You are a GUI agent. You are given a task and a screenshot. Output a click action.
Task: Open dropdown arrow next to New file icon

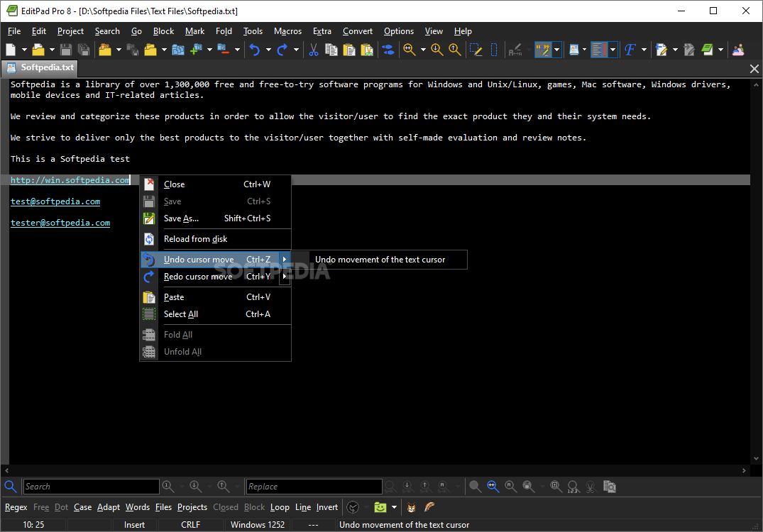(x=24, y=50)
